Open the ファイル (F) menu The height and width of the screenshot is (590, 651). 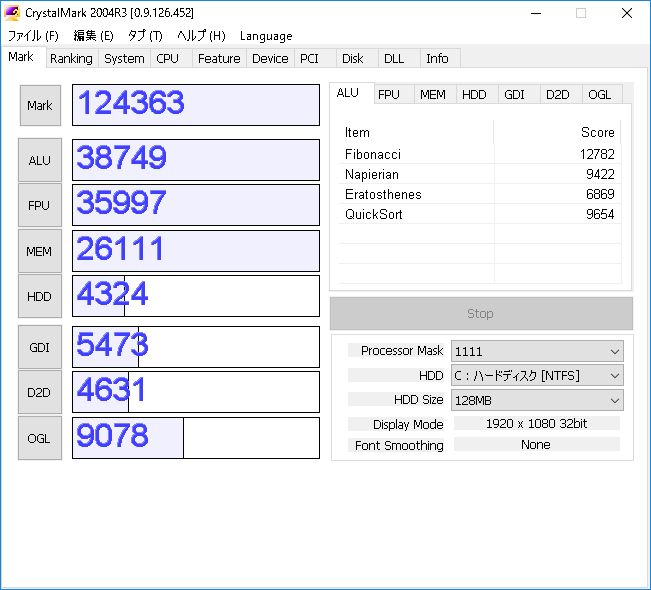click(x=33, y=36)
